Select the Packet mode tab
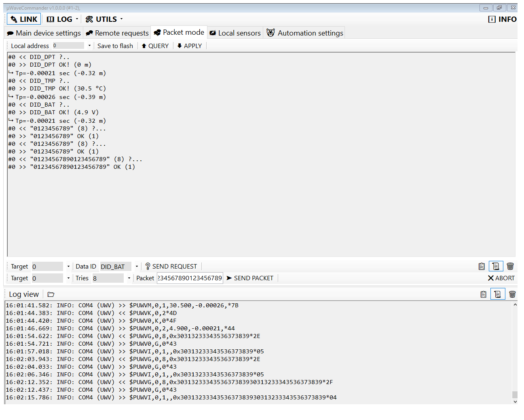The width and height of the screenshot is (524, 420). (179, 32)
